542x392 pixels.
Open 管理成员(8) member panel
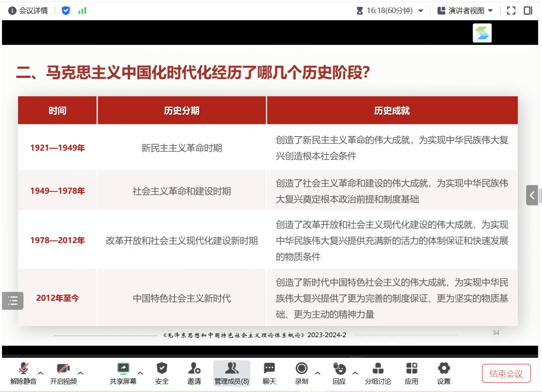pyautogui.click(x=231, y=373)
